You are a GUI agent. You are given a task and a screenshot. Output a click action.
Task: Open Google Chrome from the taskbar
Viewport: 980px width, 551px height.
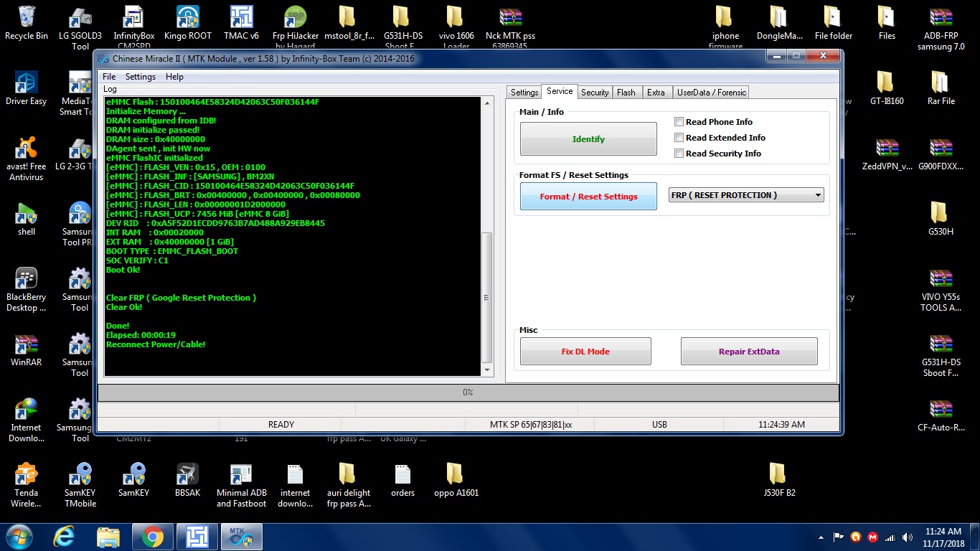[151, 537]
